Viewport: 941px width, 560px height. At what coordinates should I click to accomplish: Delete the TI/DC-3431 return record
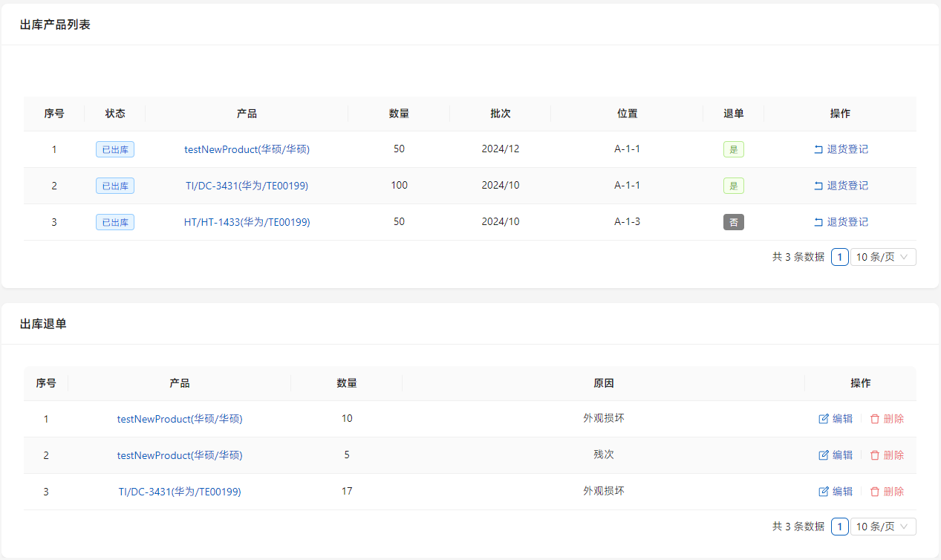[887, 492]
